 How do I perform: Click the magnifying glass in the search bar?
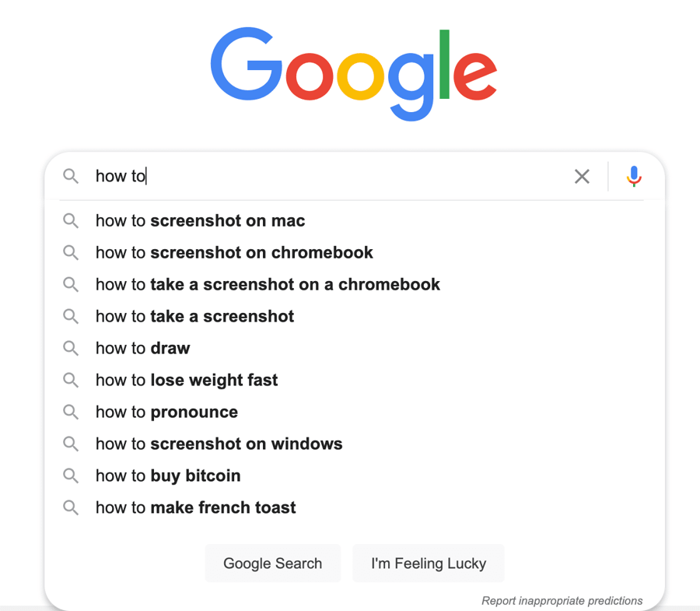coord(71,176)
